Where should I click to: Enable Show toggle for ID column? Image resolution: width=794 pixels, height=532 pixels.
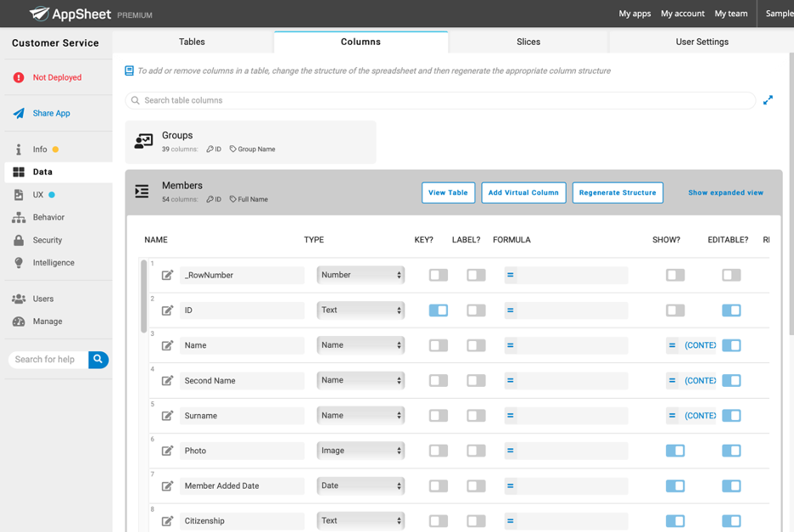point(675,310)
